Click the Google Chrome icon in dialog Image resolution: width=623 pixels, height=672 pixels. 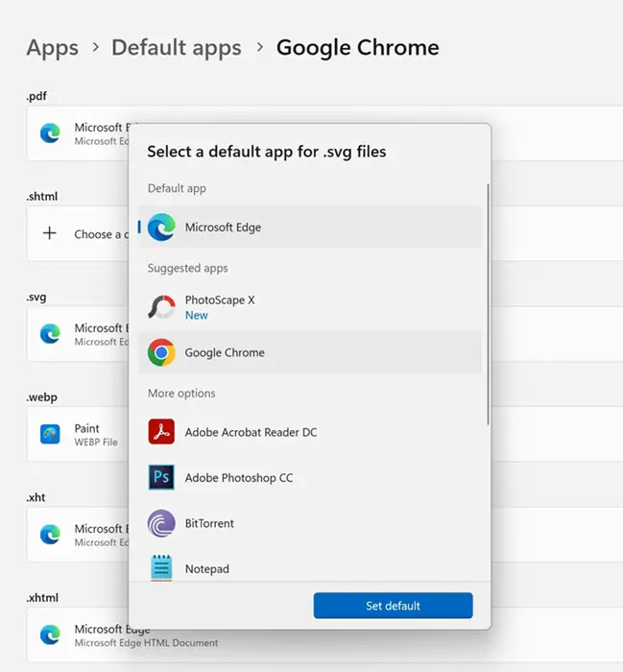pyautogui.click(x=161, y=352)
